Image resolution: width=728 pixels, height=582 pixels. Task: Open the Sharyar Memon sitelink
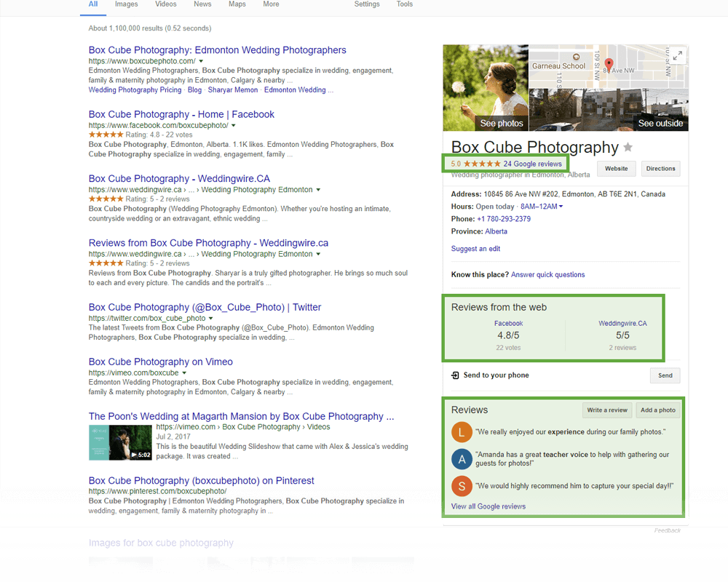click(x=233, y=90)
